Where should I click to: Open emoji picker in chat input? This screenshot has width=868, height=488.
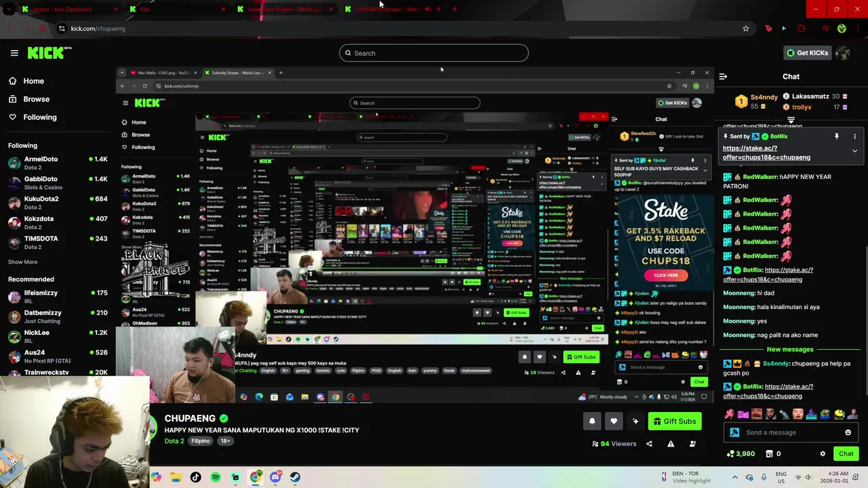848,432
